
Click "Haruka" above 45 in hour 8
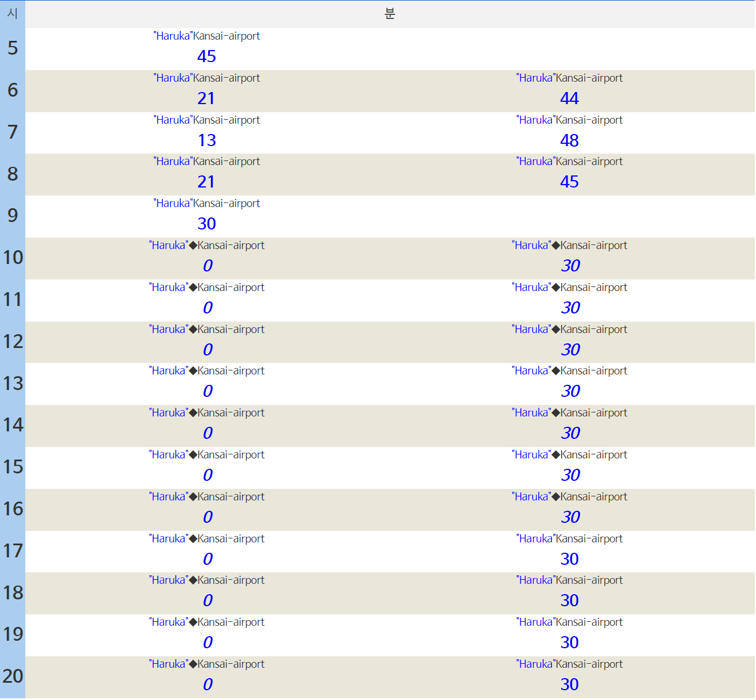click(x=536, y=161)
